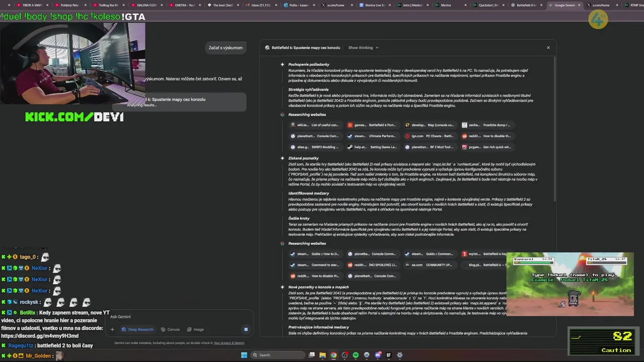Click the plus attachment icon in prompt box

pyautogui.click(x=112, y=329)
